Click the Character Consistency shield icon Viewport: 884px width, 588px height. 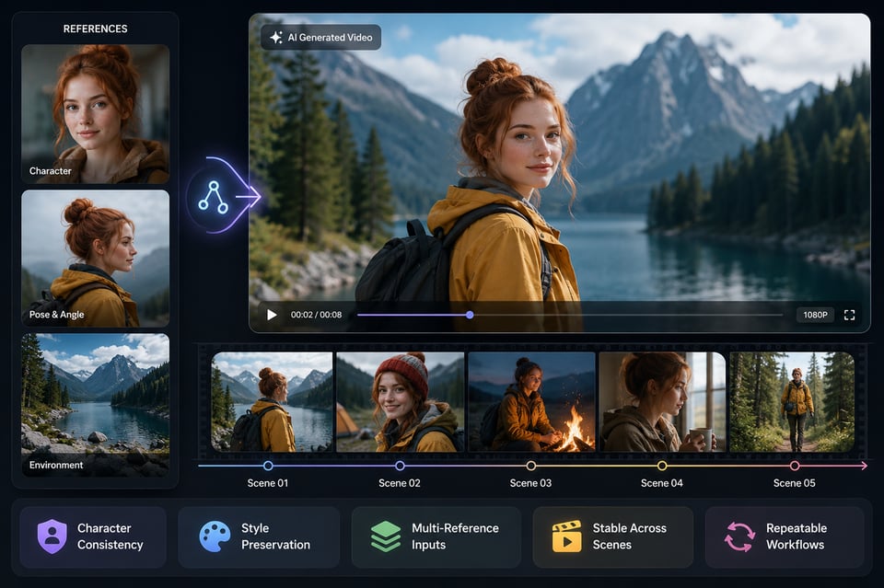(52, 536)
